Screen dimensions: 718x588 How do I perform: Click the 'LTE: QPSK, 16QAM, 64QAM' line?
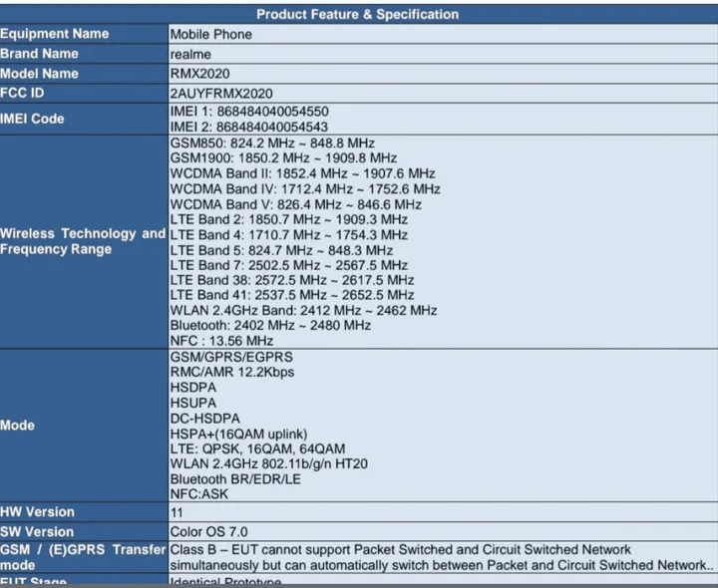[258, 448]
